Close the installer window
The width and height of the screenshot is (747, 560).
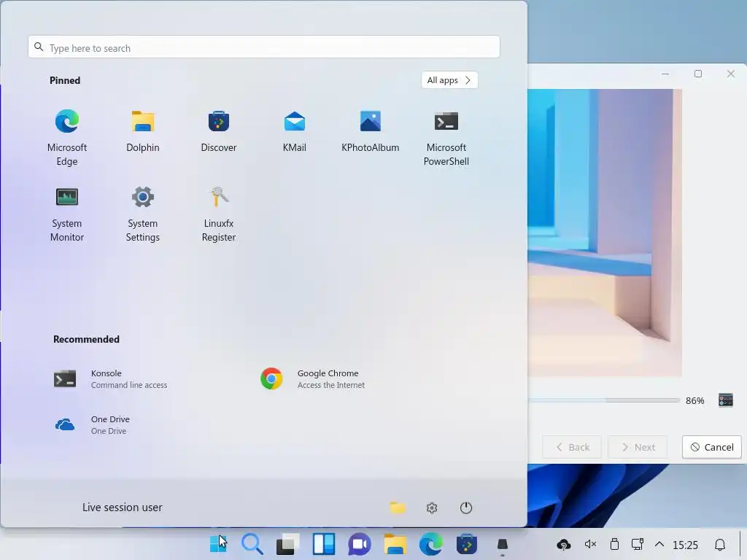[x=731, y=74]
